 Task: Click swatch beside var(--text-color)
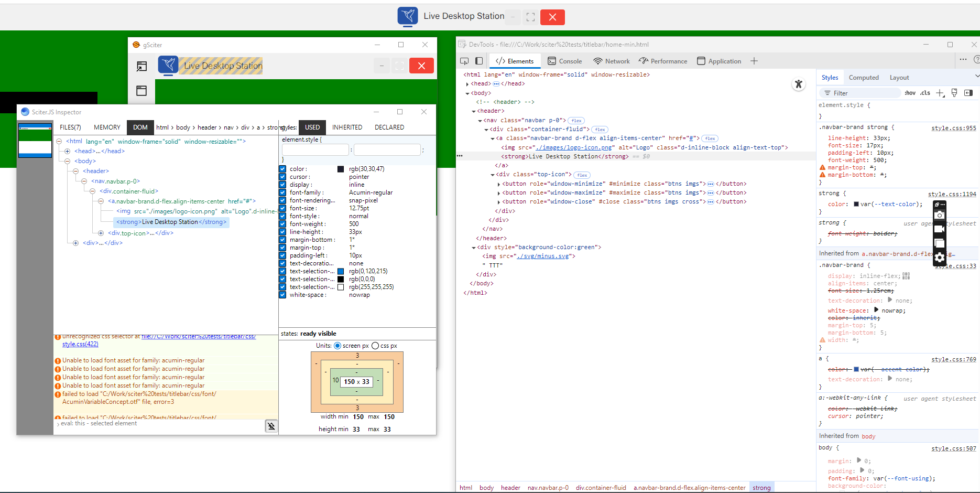[x=856, y=205]
